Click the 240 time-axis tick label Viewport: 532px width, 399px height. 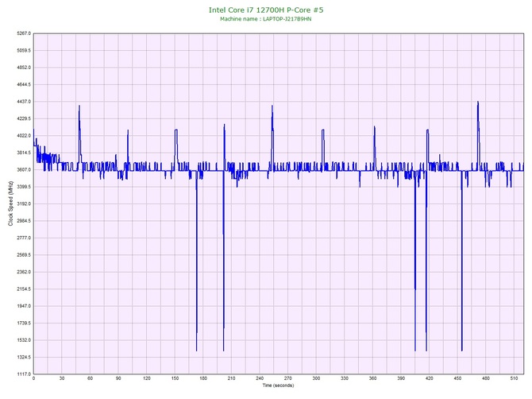pyautogui.click(x=260, y=378)
